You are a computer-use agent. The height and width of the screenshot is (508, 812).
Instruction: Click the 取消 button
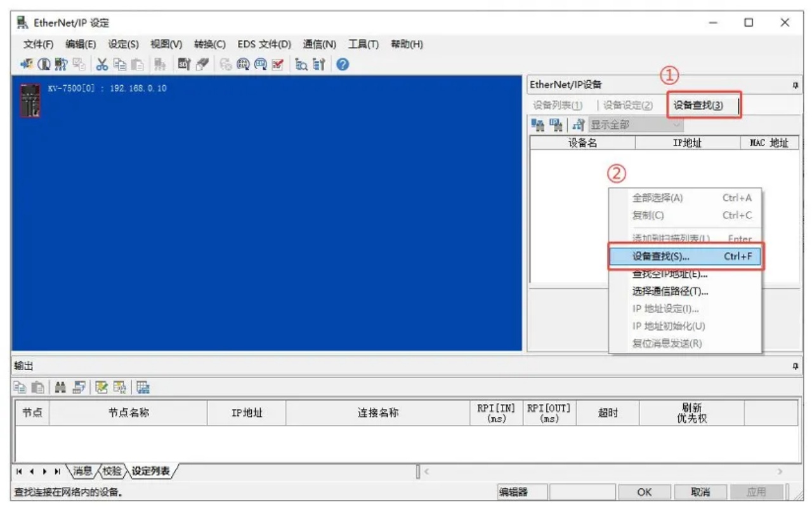tap(700, 492)
